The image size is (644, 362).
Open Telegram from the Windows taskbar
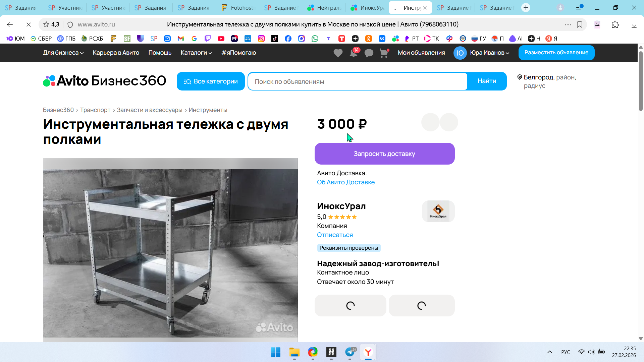pyautogui.click(x=350, y=352)
